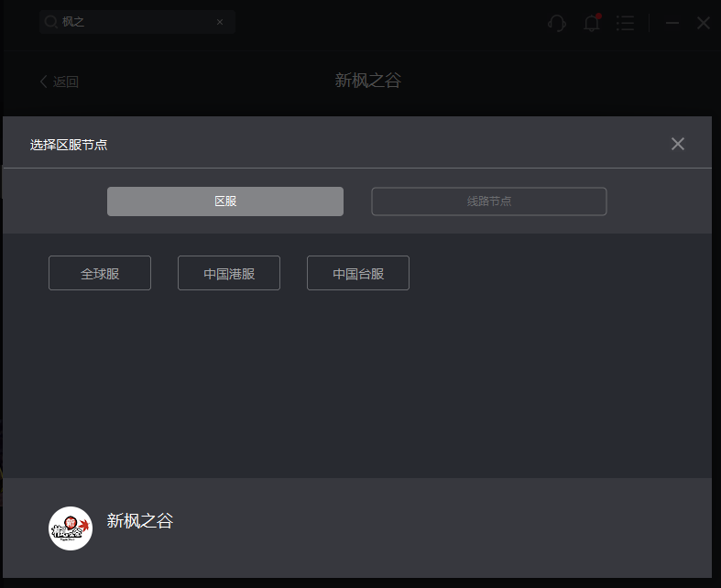Screen dimensions: 721x588
Task: Click the magnifier search icon
Action: [50, 22]
